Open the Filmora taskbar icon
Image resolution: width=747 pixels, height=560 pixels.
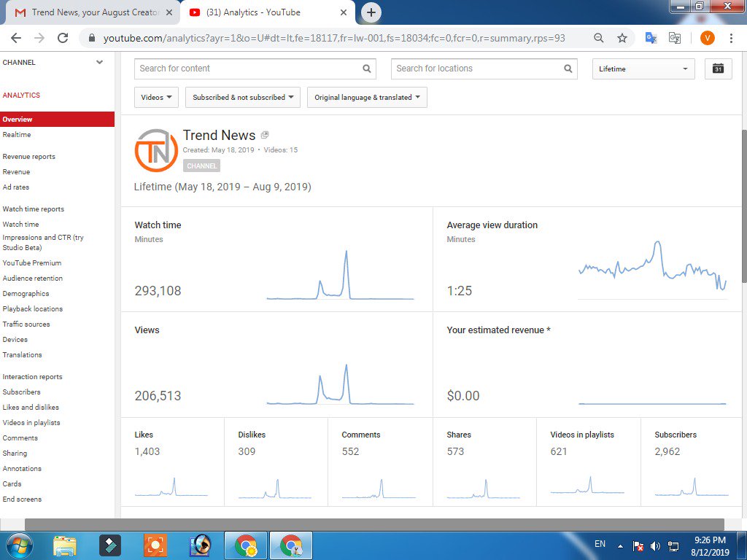coord(110,545)
